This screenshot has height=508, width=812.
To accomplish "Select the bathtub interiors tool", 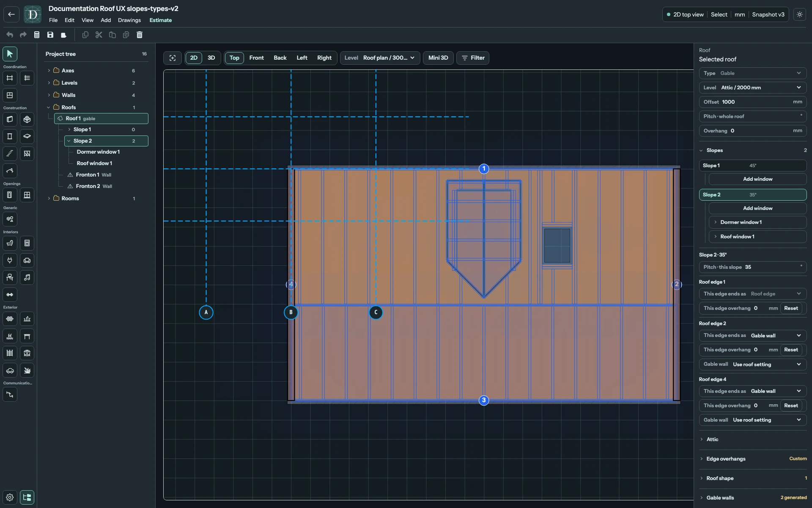I will tap(10, 243).
